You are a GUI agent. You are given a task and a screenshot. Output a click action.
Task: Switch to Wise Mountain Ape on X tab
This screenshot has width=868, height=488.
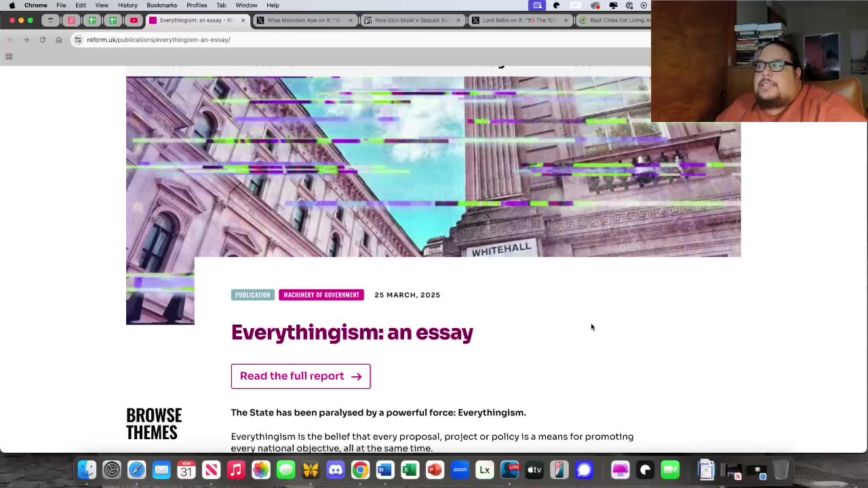tap(303, 20)
